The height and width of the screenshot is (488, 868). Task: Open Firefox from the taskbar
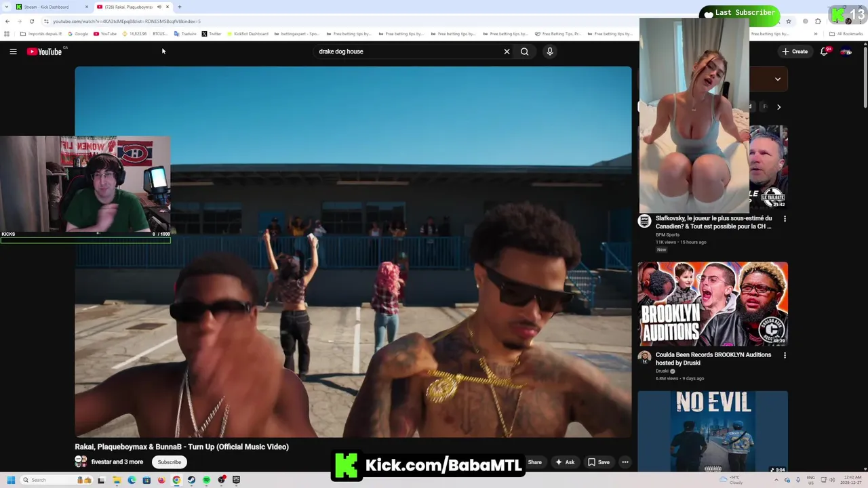click(x=161, y=480)
